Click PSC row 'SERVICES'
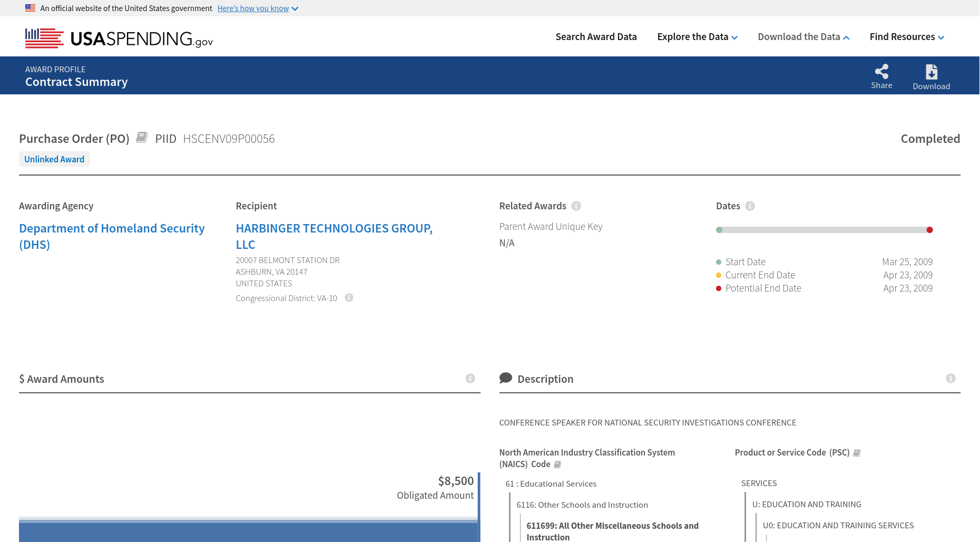980x542 pixels. (759, 483)
